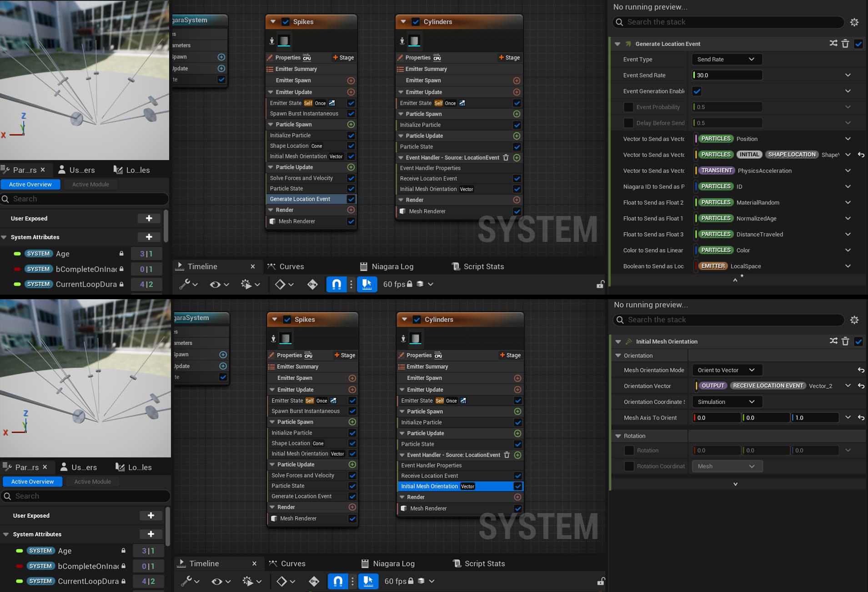
Task: Collapse the Generate Location Event section
Action: tap(617, 44)
